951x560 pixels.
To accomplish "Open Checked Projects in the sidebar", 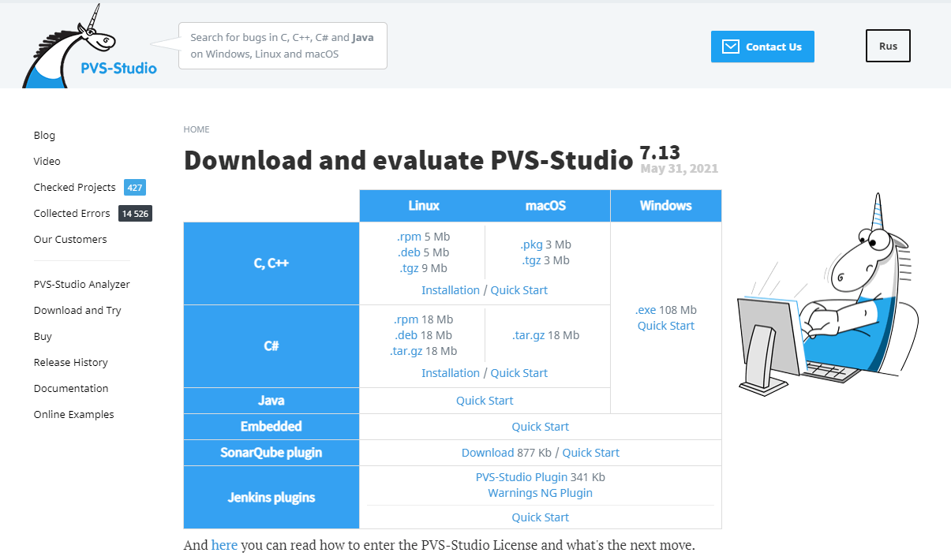I will tap(75, 187).
